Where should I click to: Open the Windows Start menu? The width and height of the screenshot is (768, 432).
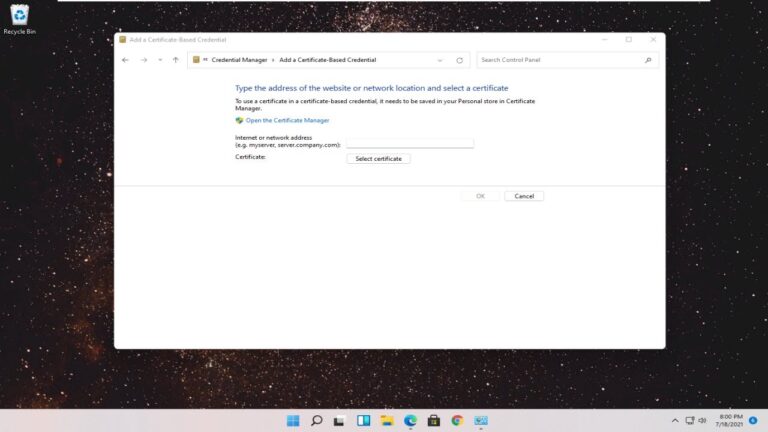pyautogui.click(x=293, y=421)
